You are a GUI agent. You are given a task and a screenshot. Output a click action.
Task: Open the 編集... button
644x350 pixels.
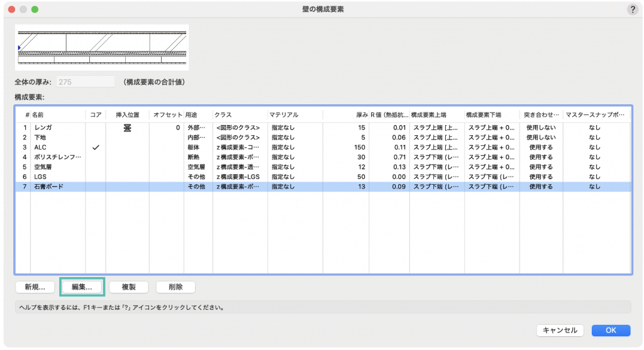click(x=82, y=287)
